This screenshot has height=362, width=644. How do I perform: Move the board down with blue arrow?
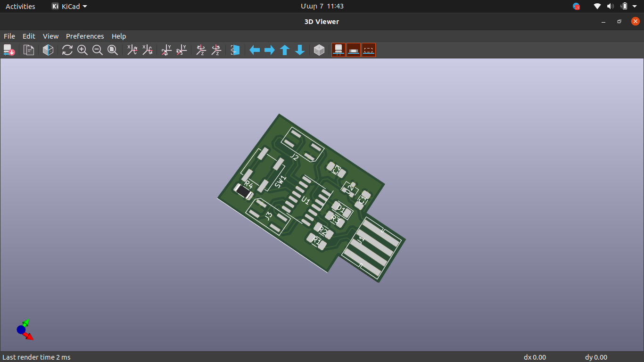pyautogui.click(x=300, y=50)
